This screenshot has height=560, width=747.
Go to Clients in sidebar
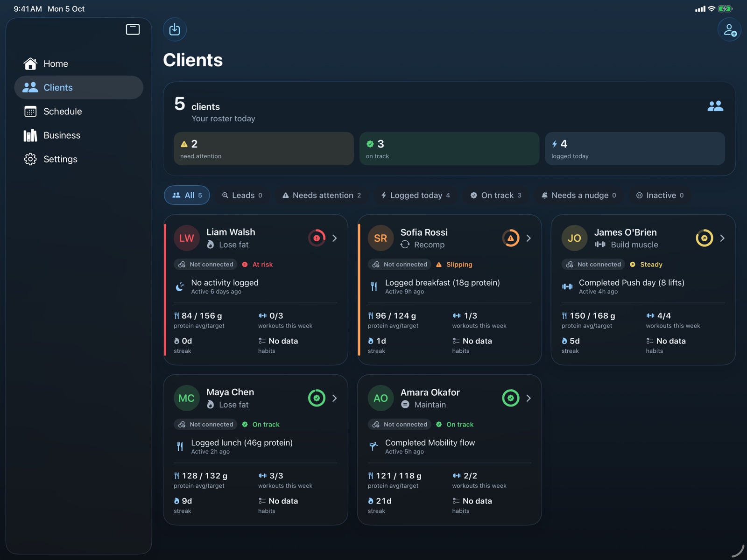click(78, 87)
